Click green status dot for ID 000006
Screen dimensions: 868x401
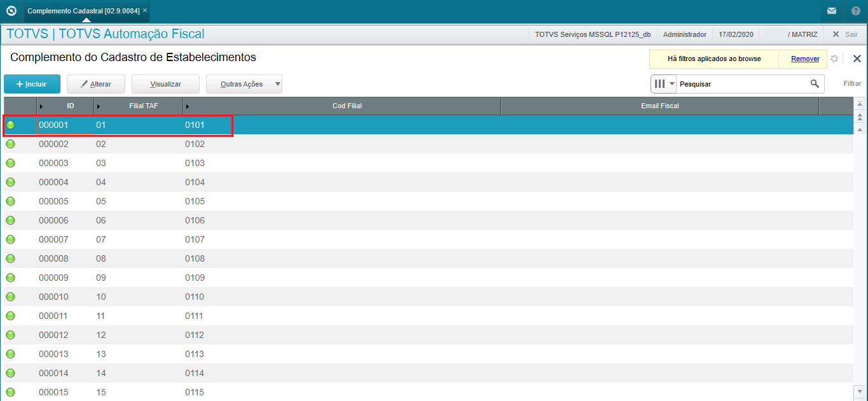(x=10, y=220)
